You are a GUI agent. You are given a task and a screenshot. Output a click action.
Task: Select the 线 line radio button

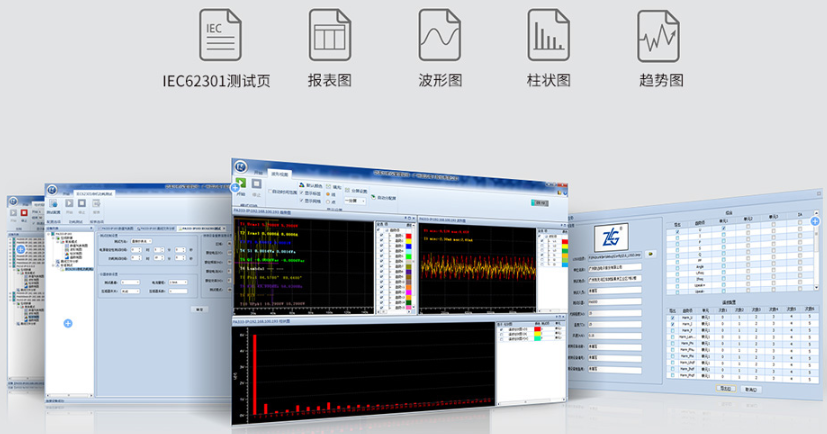328,194
